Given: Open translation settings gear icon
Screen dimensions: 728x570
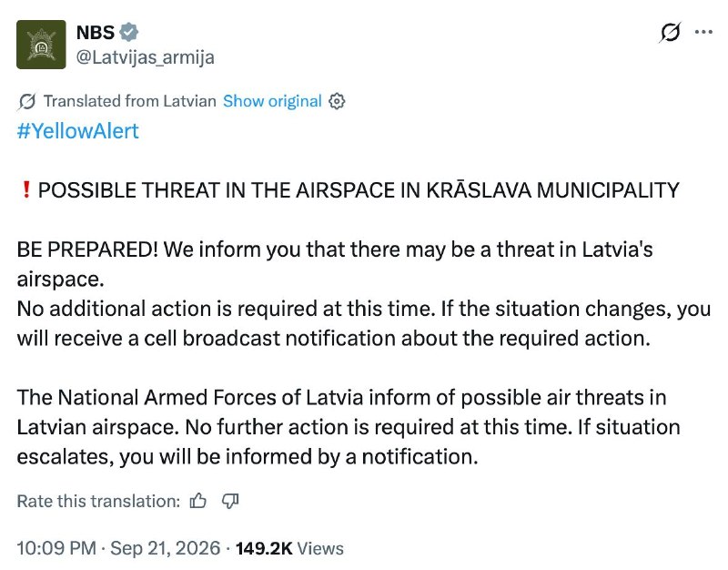Looking at the screenshot, I should pos(337,101).
